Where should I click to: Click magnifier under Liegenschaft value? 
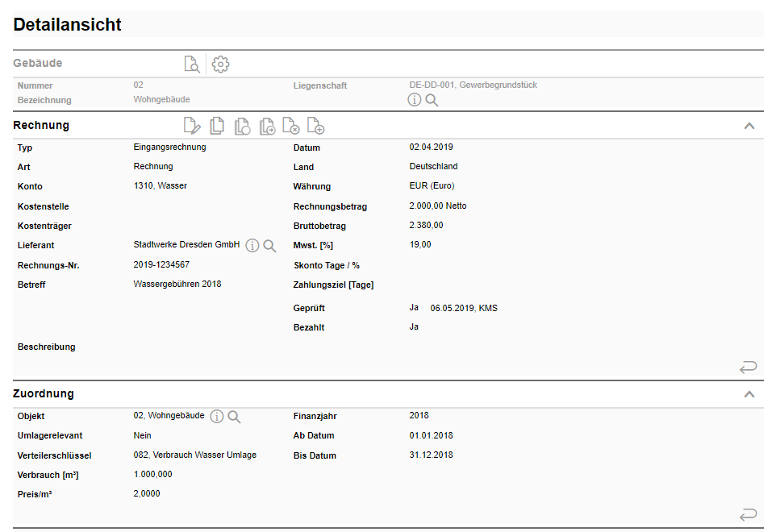tap(432, 100)
